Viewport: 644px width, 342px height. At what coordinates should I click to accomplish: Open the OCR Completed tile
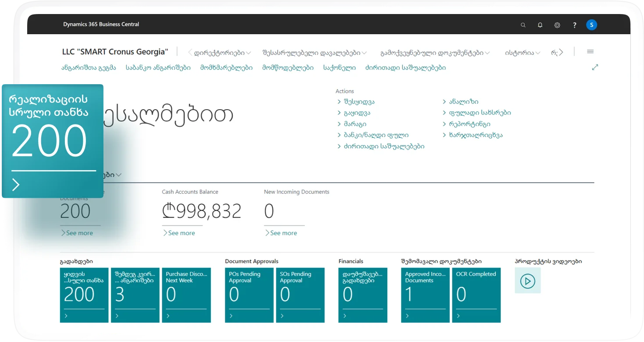pyautogui.click(x=476, y=295)
